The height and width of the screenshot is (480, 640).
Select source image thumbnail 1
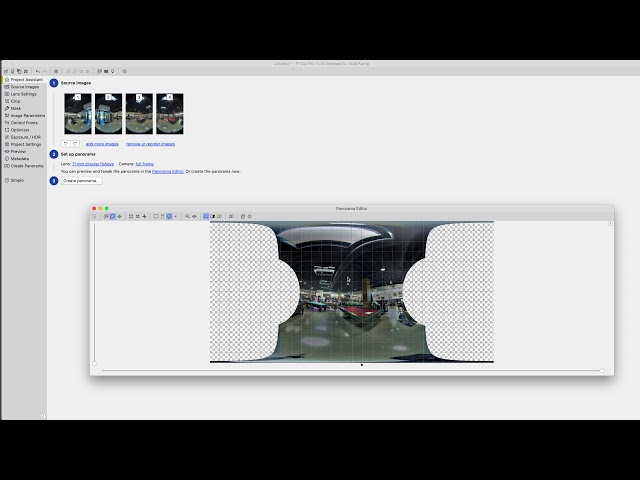78,113
